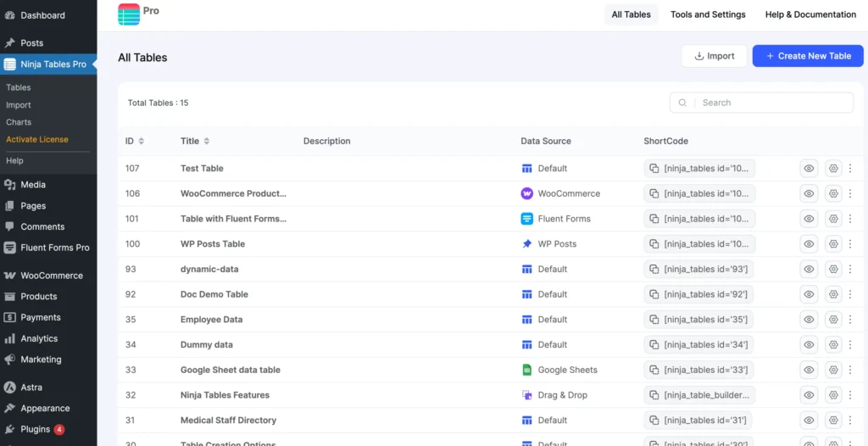Preview Medical Staff Directory eye icon
The height and width of the screenshot is (446, 868).
[809, 420]
